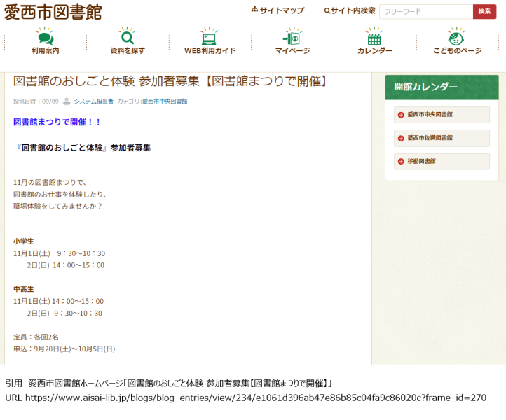Screen dimensions: 506x420
Task: Click the user icon beside システム担当者
Action: tap(67, 101)
